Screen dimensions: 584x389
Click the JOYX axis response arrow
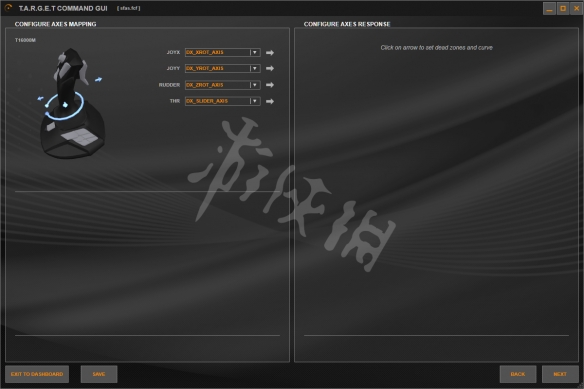tap(270, 53)
